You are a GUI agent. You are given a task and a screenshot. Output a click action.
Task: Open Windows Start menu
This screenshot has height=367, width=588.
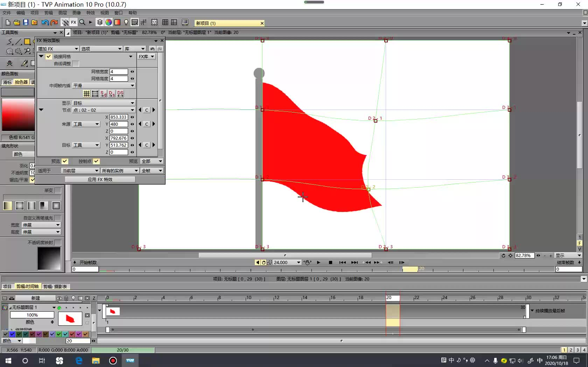[8, 360]
